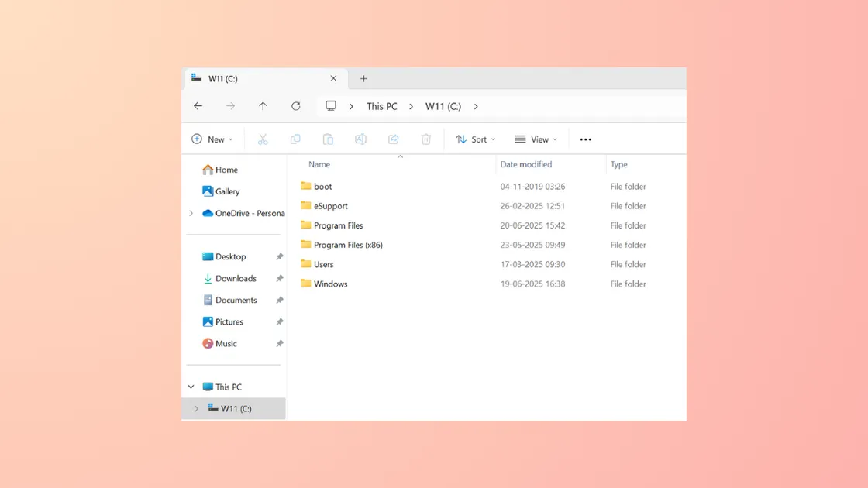Viewport: 868px width, 488px height.
Task: Open Gallery from the sidebar
Action: (226, 191)
